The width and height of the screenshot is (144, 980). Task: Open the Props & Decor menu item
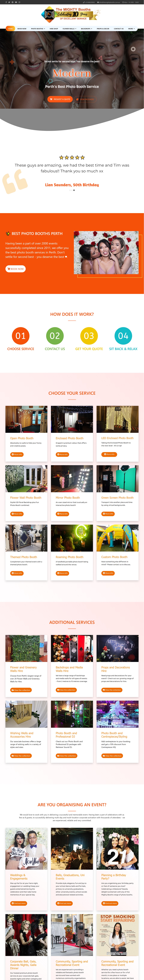click(103, 28)
